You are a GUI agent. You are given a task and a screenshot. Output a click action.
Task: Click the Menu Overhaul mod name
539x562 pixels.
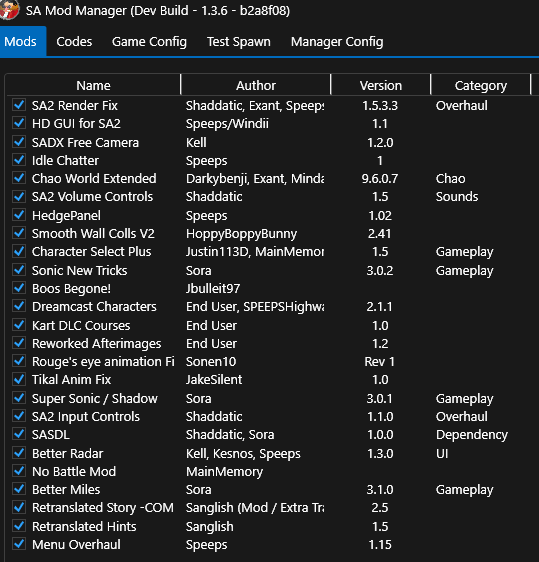pyautogui.click(x=76, y=545)
